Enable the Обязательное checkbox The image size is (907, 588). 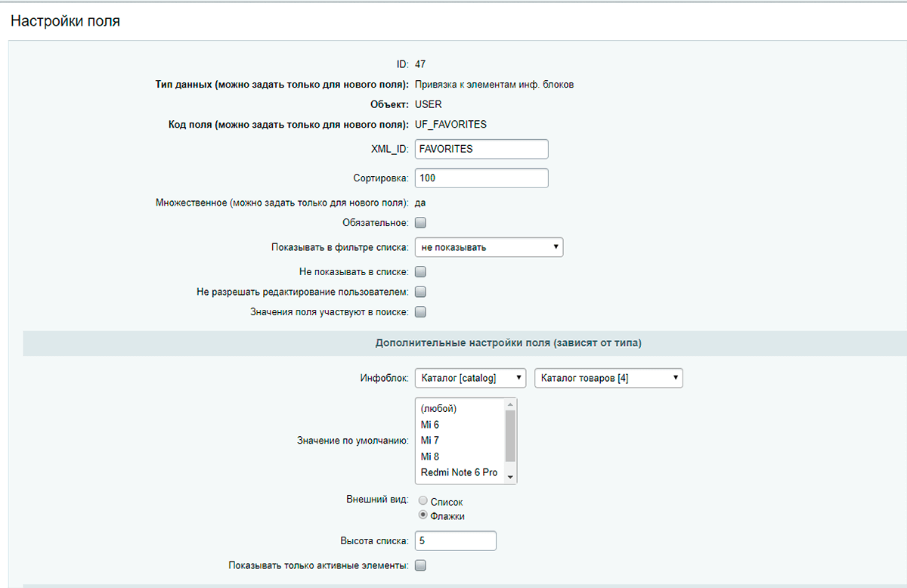click(421, 223)
